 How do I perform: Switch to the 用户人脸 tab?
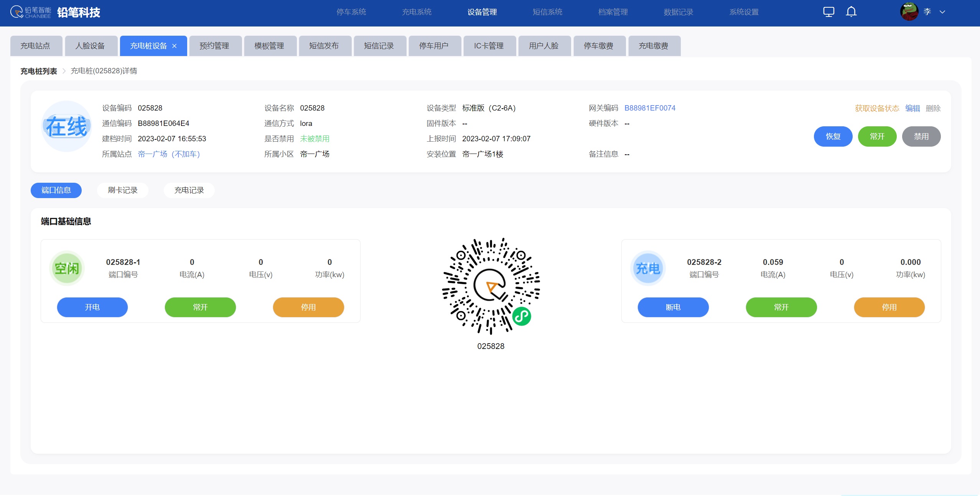[x=544, y=46]
